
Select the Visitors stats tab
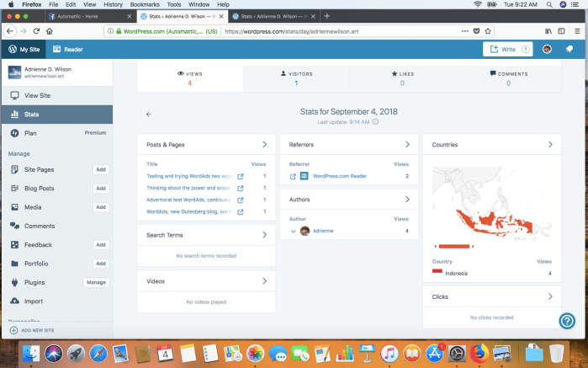coord(296,78)
